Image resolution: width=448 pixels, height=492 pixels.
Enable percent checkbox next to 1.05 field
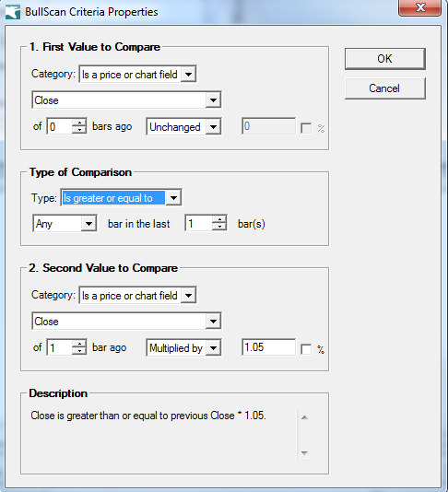pyautogui.click(x=306, y=349)
